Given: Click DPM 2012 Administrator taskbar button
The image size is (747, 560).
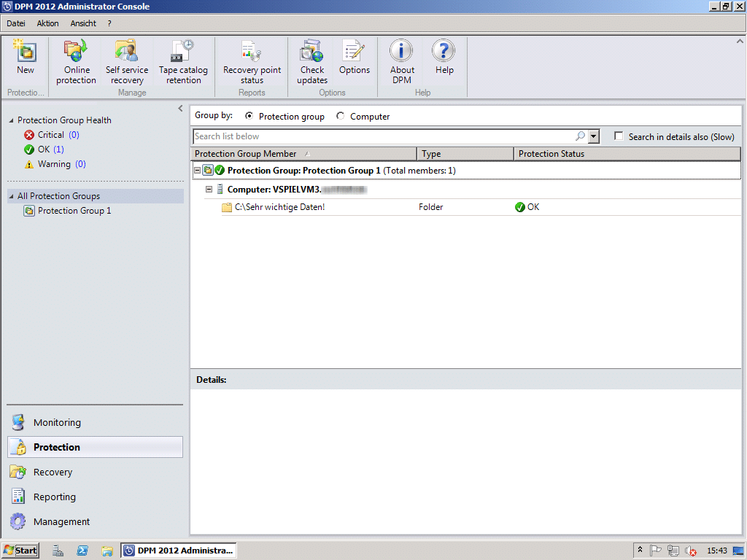Looking at the screenshot, I should click(x=179, y=551).
